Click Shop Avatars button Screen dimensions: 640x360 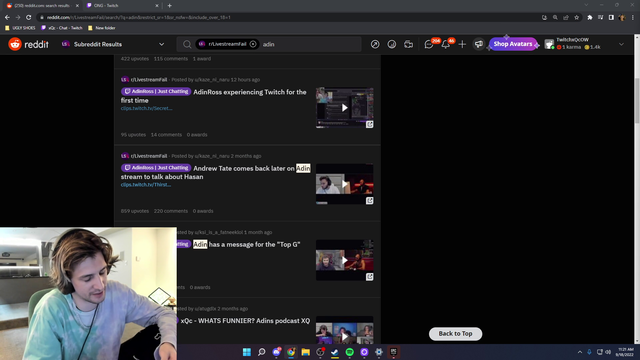pyautogui.click(x=513, y=44)
